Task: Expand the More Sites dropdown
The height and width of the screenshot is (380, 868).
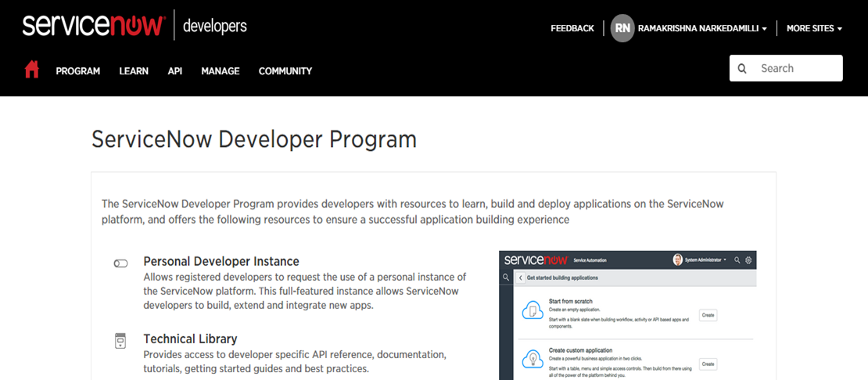Action: 814,28
